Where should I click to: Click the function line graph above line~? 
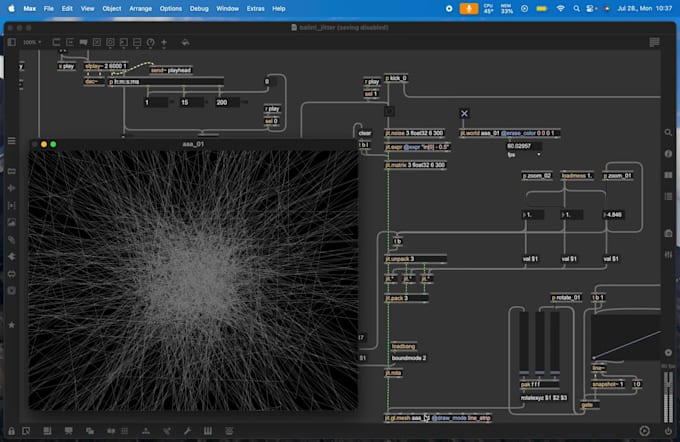626,337
